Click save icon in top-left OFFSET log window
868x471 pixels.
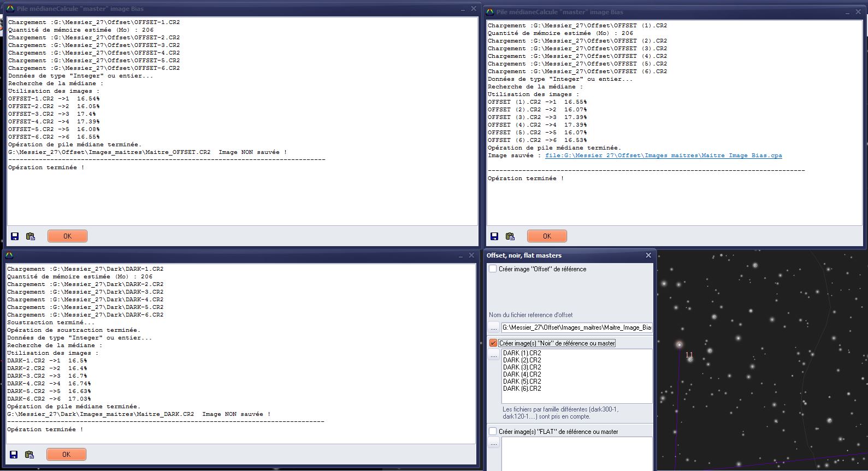pyautogui.click(x=15, y=236)
